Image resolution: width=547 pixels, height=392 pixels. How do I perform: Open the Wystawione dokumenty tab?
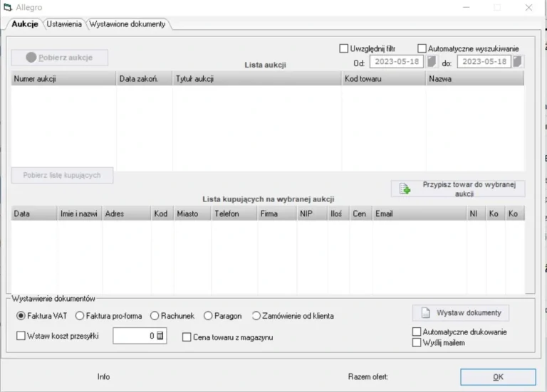(127, 24)
